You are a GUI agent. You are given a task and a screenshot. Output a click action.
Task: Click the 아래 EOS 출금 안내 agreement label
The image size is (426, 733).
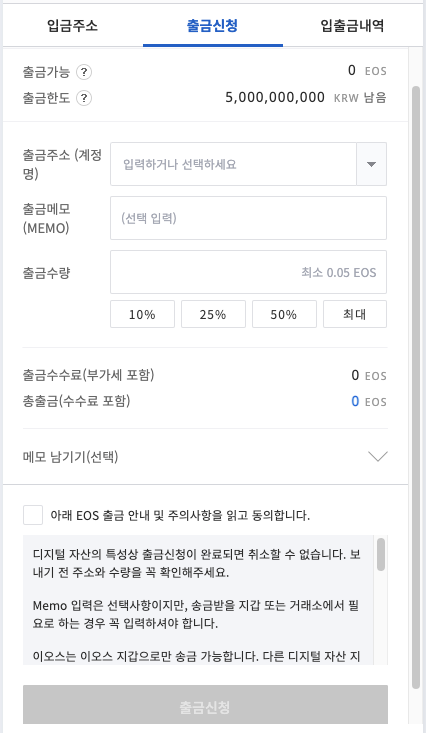click(180, 516)
